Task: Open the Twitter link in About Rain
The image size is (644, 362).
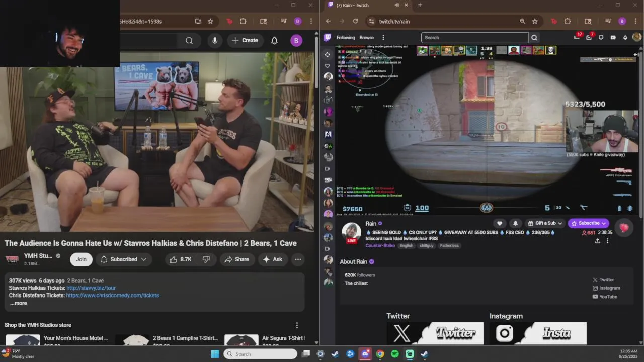Action: 603,280
